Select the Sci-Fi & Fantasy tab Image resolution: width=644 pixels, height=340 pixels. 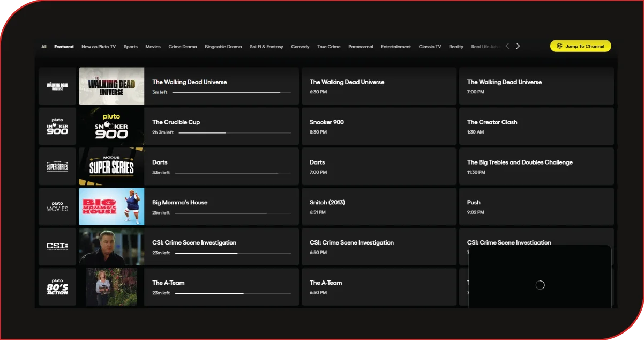point(266,47)
